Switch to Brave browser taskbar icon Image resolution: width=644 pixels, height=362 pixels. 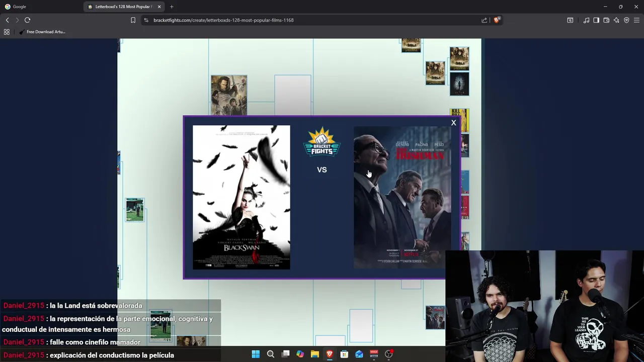330,354
